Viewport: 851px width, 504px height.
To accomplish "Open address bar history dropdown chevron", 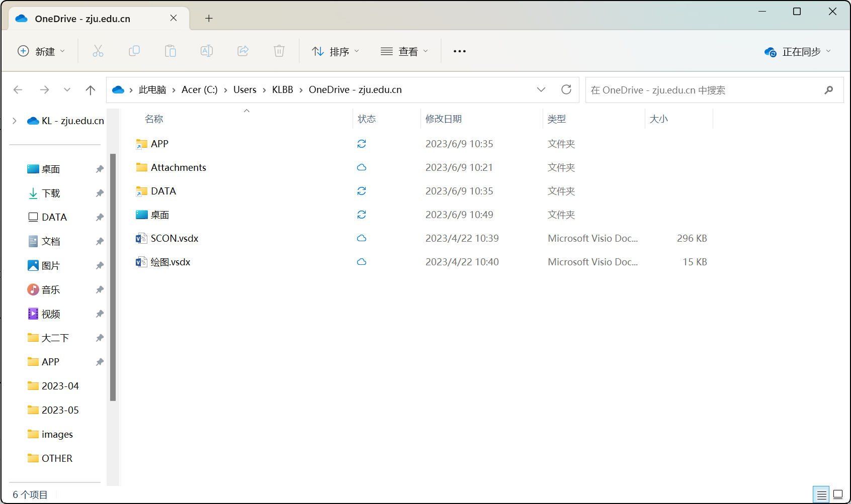I will [541, 89].
